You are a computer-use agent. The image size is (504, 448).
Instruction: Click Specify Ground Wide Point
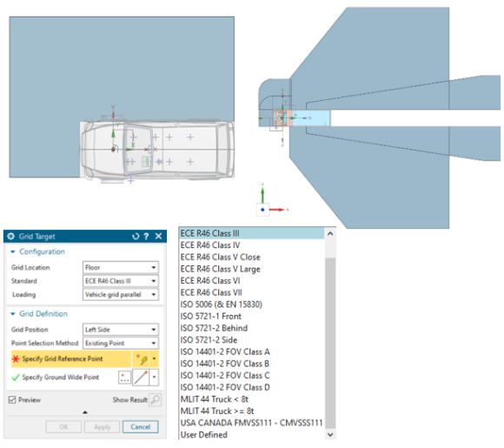click(61, 378)
